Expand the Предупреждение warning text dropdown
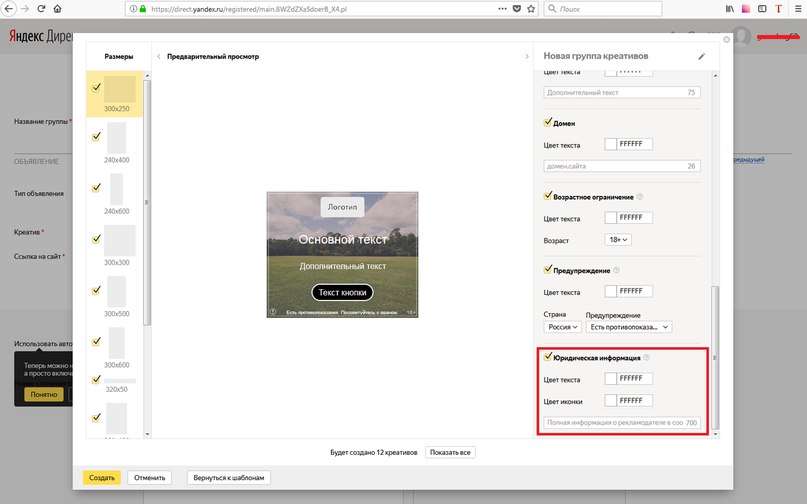The image size is (807, 504). [629, 326]
